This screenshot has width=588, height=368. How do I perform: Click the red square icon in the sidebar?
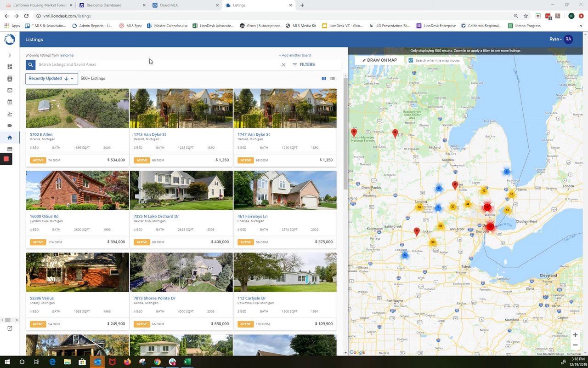[6, 159]
